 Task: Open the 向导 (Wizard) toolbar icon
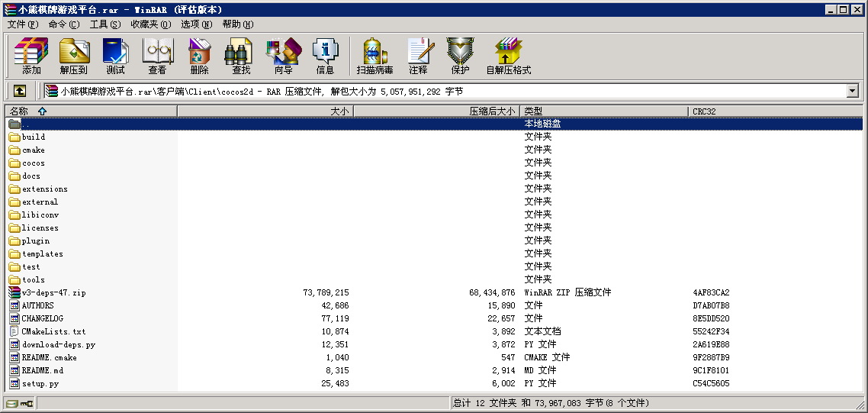283,56
